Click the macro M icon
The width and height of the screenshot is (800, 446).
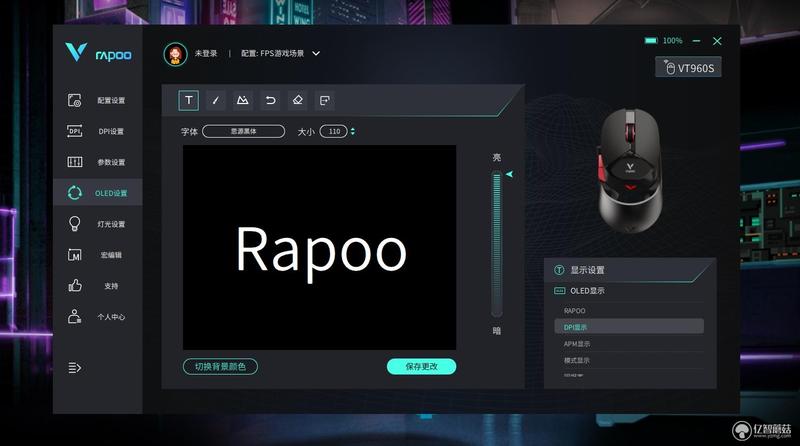tap(74, 255)
